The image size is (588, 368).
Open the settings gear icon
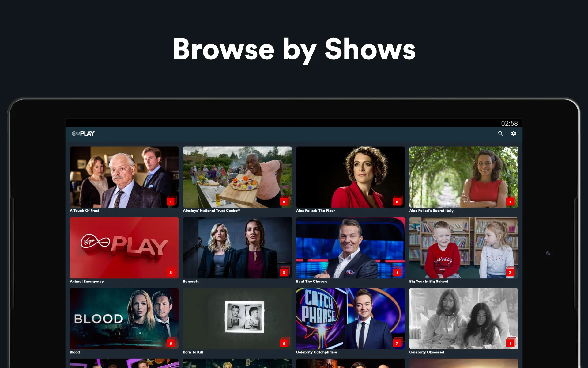[514, 133]
